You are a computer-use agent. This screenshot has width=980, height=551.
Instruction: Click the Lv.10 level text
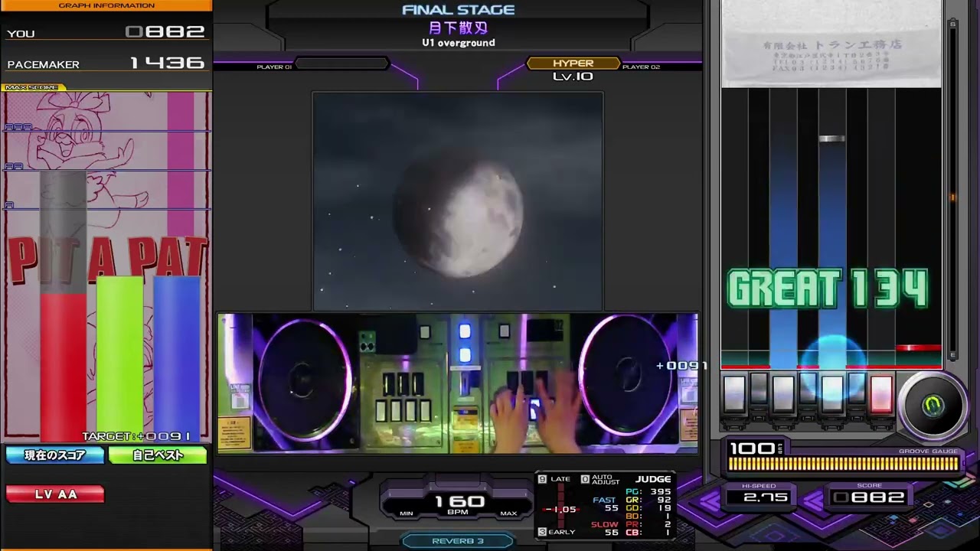(x=573, y=77)
